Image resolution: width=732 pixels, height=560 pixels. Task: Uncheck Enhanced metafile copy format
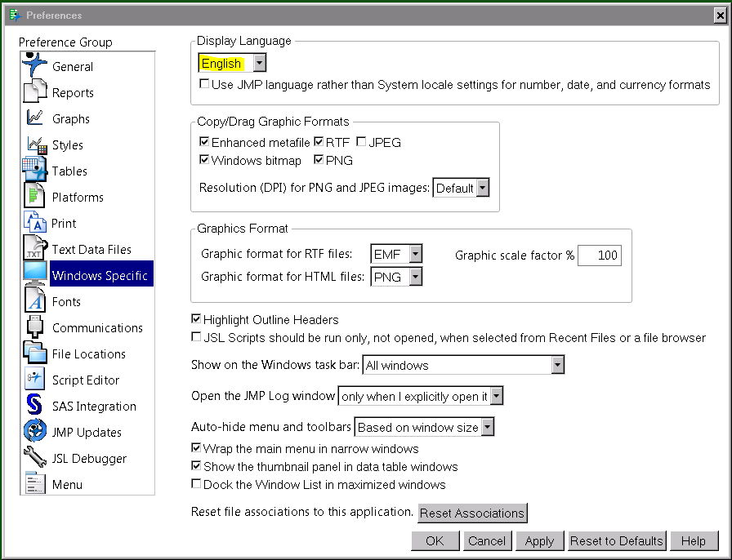point(204,141)
